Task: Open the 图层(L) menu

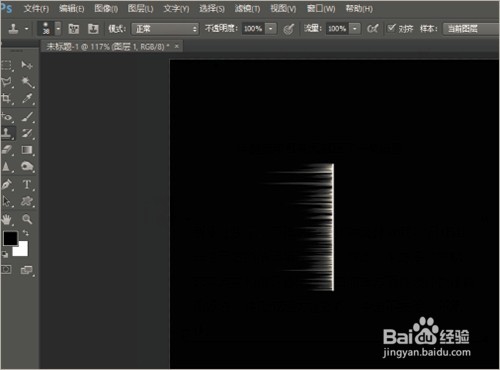Action: (x=140, y=9)
